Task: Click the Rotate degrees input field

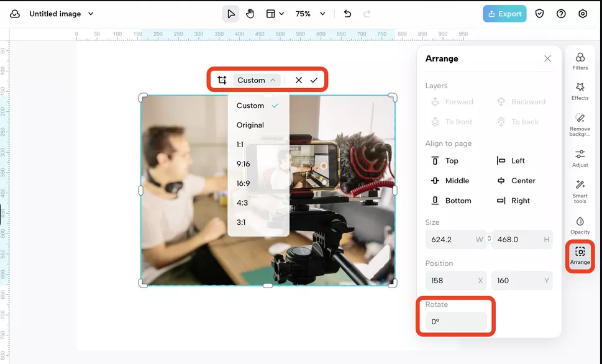Action: click(x=456, y=322)
